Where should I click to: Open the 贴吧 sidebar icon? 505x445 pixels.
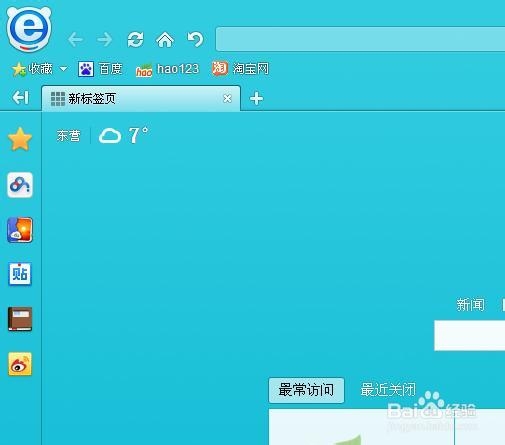(x=20, y=274)
